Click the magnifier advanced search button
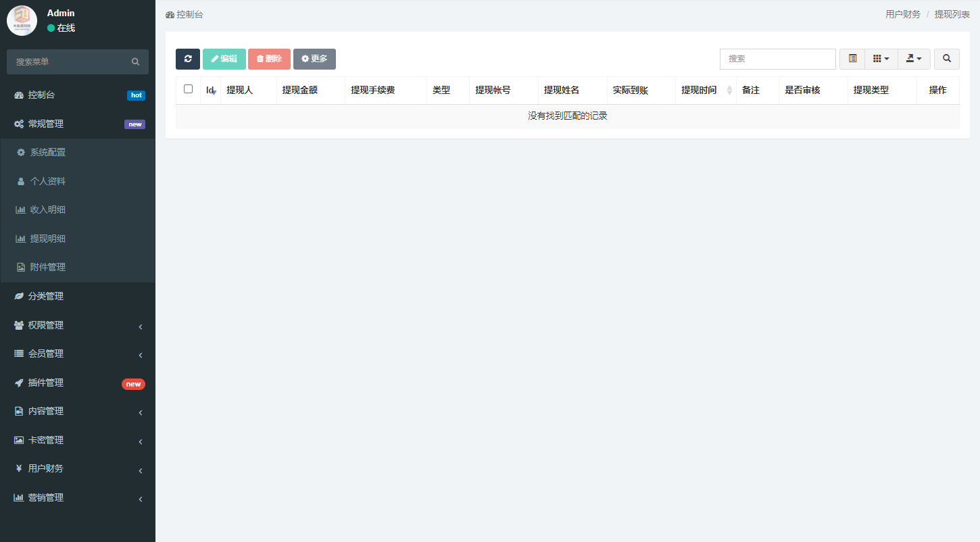This screenshot has height=542, width=980. pyautogui.click(x=947, y=59)
